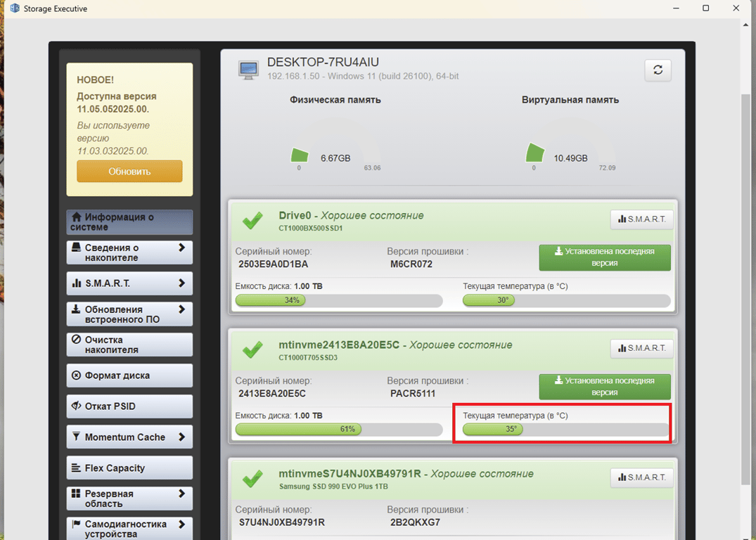Click the refresh icon beside the computer name
Screen dimensions: 756x540
[x=658, y=70]
